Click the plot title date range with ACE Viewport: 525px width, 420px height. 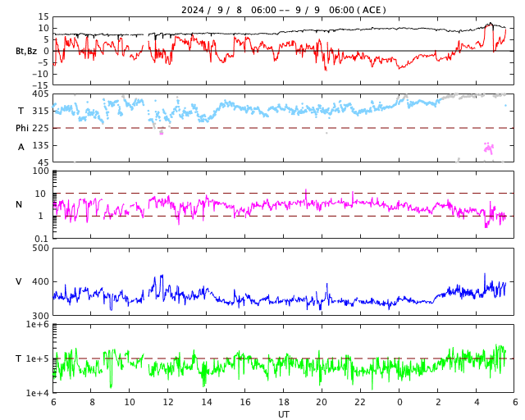tap(284, 10)
